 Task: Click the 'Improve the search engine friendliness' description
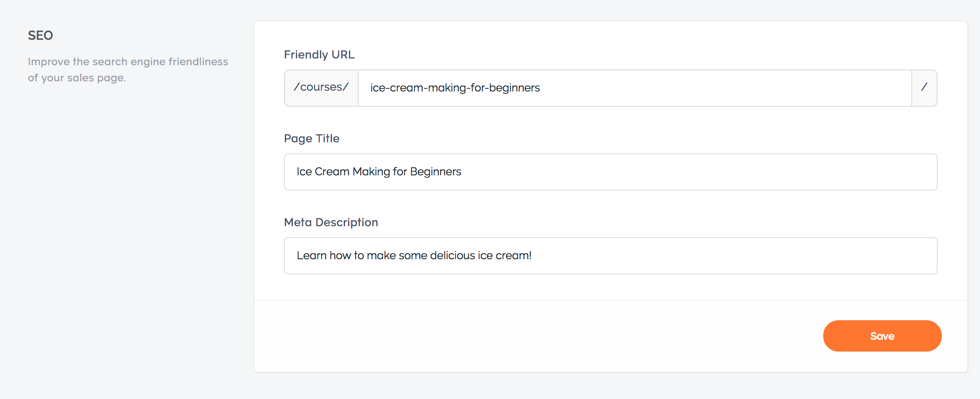click(x=128, y=62)
